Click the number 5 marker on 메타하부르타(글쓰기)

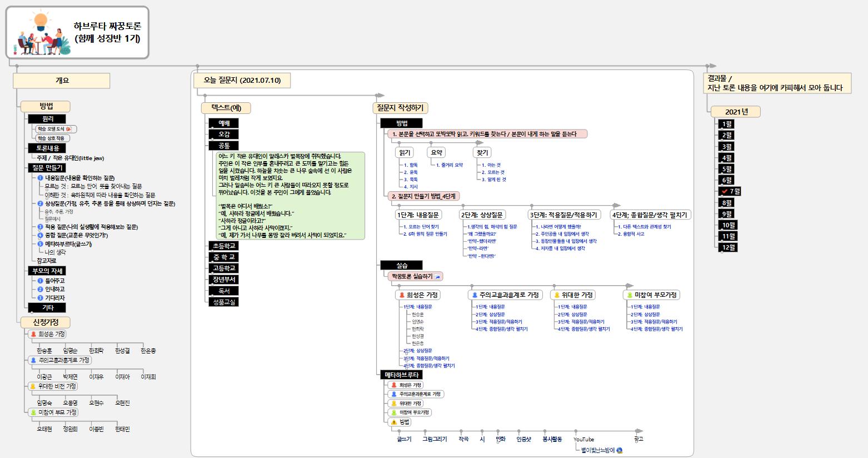point(40,244)
